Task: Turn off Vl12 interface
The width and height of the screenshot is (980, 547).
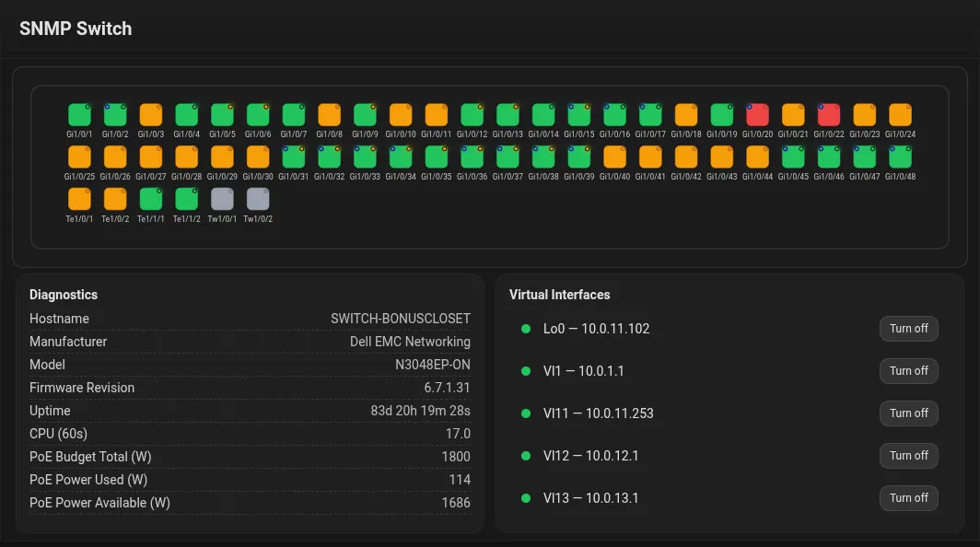Action: [909, 456]
